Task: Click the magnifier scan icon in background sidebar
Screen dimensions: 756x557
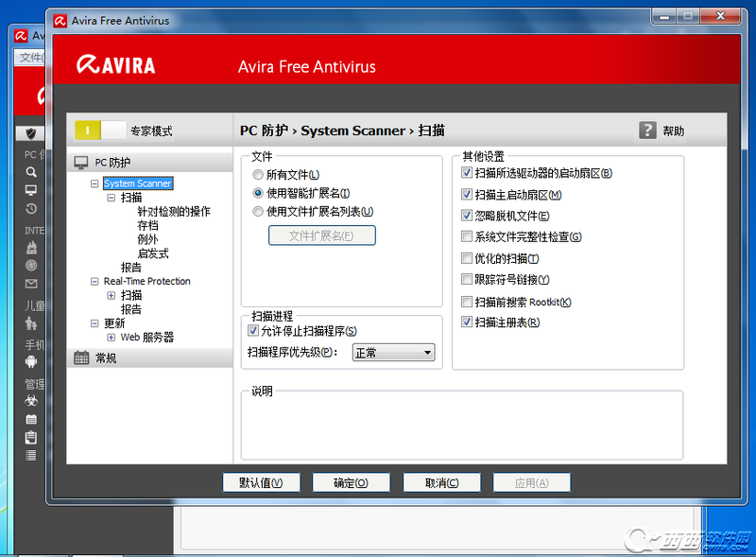Action: tap(31, 172)
